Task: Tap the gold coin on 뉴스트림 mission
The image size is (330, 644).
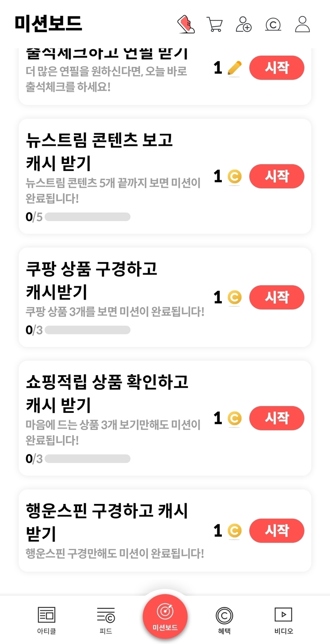Action: pyautogui.click(x=235, y=176)
